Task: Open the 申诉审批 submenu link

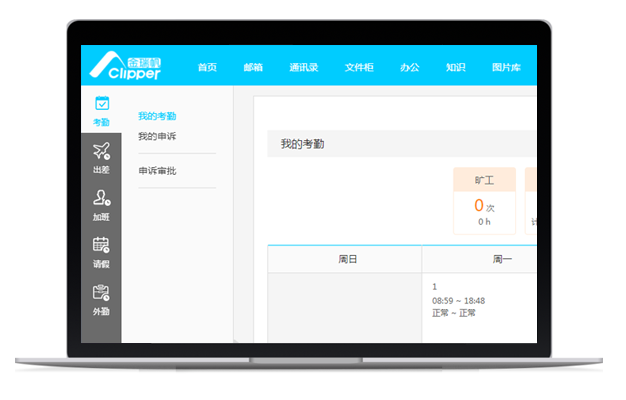Action: tap(157, 171)
